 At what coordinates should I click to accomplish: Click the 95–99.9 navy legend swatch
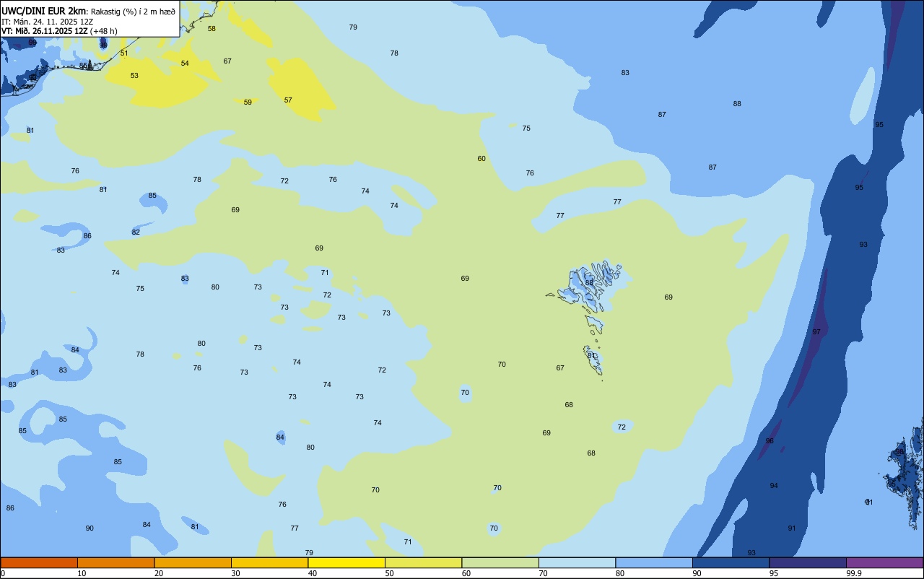click(x=808, y=562)
